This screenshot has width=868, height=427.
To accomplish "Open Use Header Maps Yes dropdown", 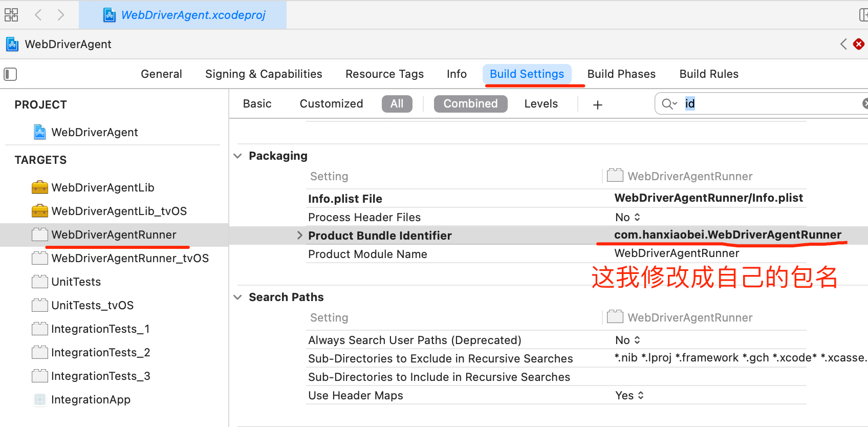I will (x=630, y=396).
